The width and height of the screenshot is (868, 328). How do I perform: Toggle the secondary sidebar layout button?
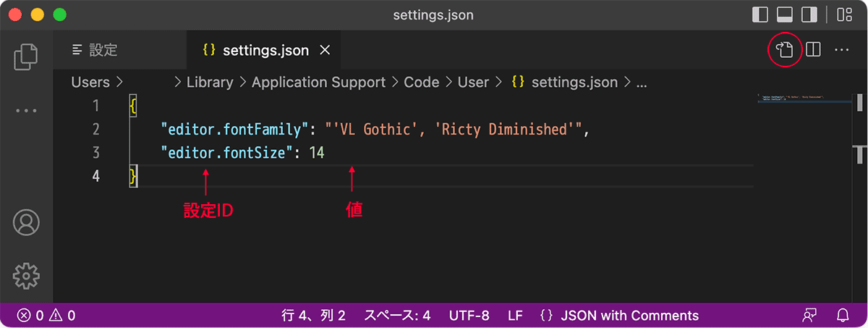tap(809, 14)
